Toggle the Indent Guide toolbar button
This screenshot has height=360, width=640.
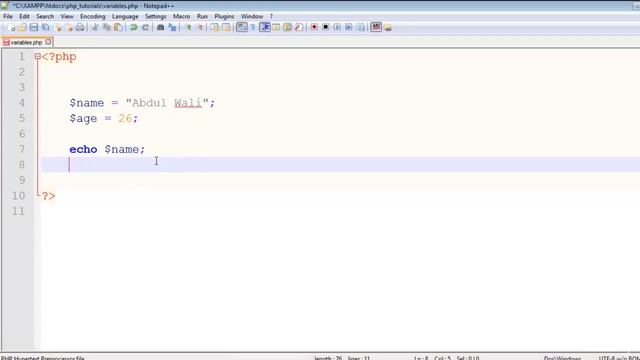(x=264, y=27)
